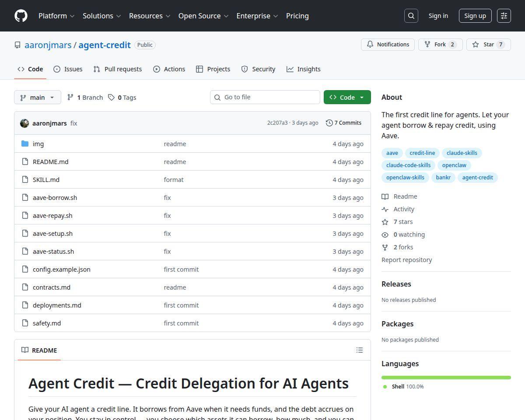
Task: Open the README outline list icon
Action: click(x=360, y=350)
